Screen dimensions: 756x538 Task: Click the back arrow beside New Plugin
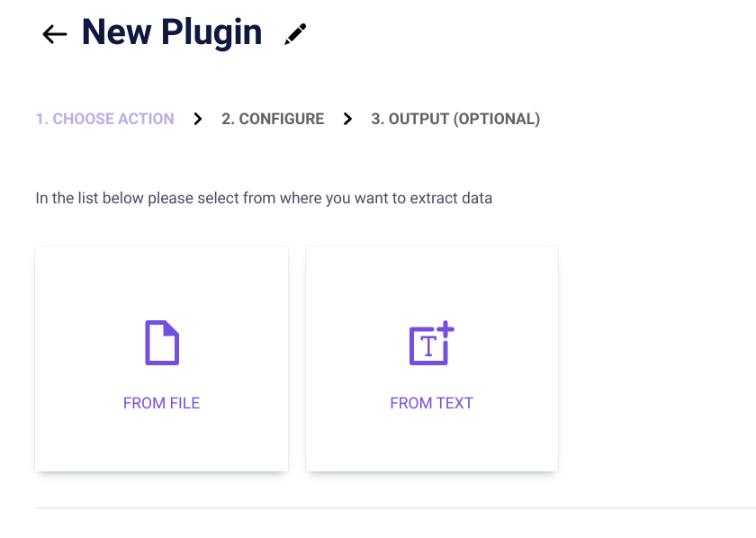[x=55, y=34]
